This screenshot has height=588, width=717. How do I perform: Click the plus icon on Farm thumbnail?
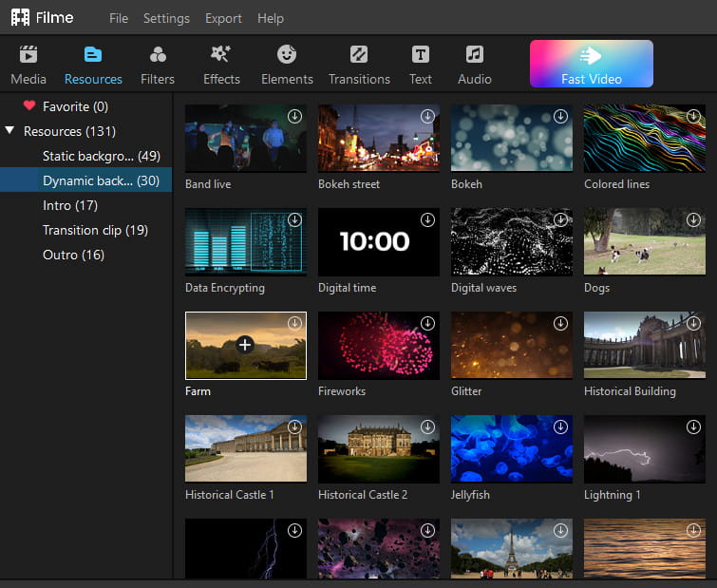(x=245, y=345)
